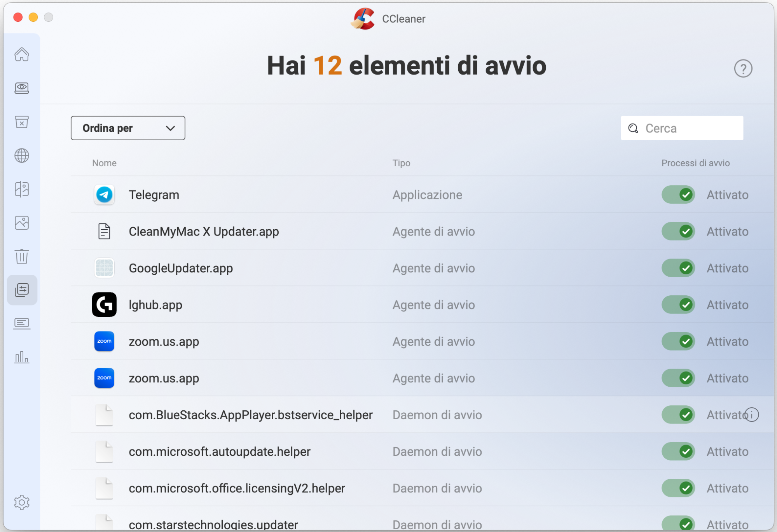
Task: Turn off lghub.app startup toggle
Action: pyautogui.click(x=678, y=305)
